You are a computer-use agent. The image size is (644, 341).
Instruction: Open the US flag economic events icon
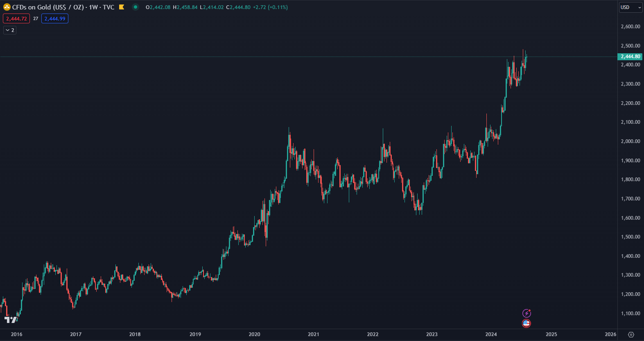coord(526,323)
